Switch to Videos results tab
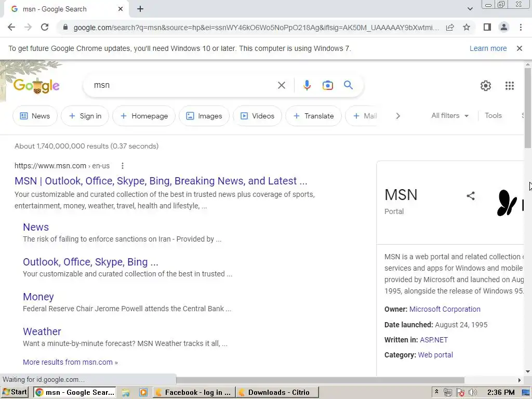Image resolution: width=532 pixels, height=399 pixels. pos(258,116)
